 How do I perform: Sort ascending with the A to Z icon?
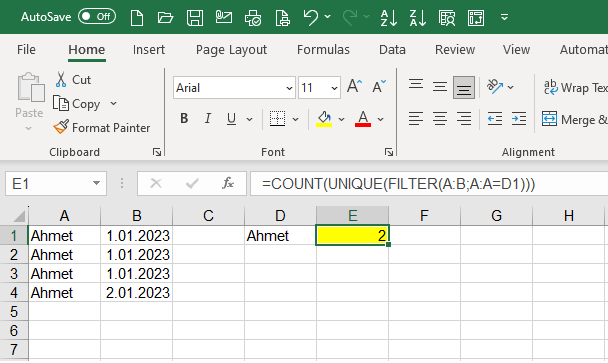click(x=389, y=18)
